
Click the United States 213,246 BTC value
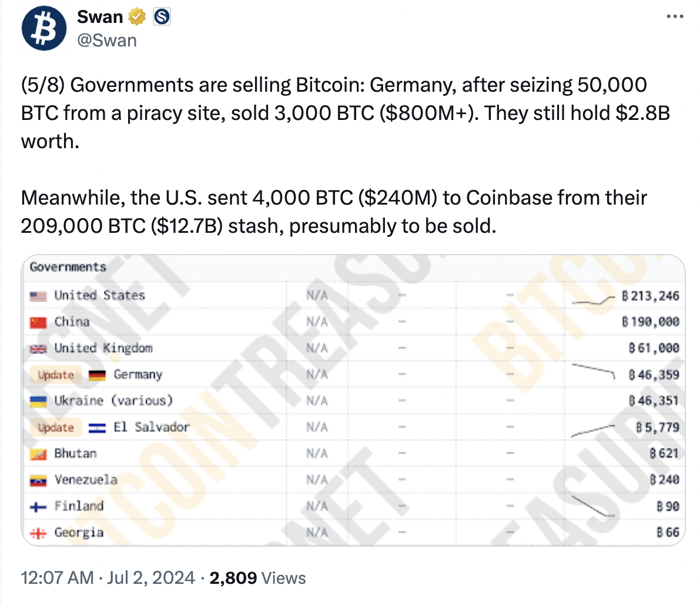(651, 296)
